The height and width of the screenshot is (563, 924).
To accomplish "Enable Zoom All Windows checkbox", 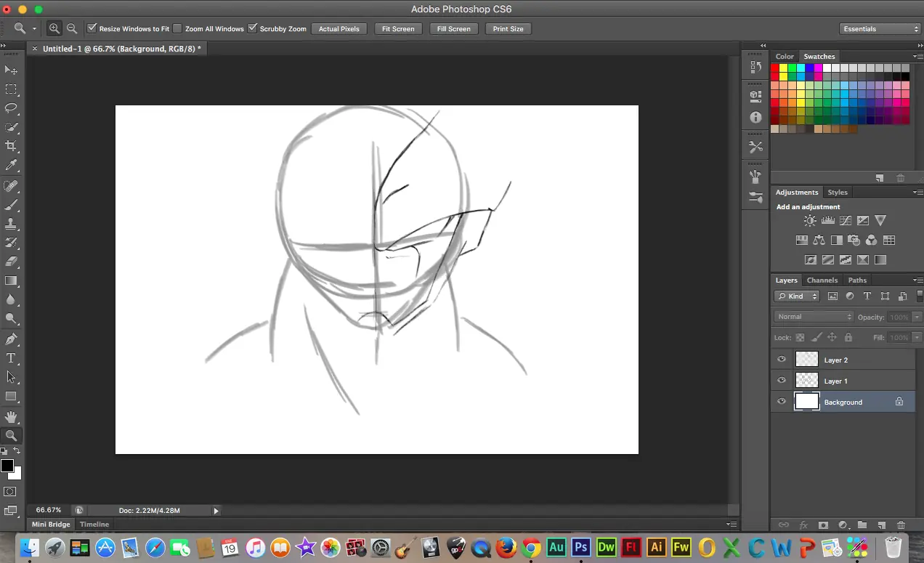I will (177, 28).
